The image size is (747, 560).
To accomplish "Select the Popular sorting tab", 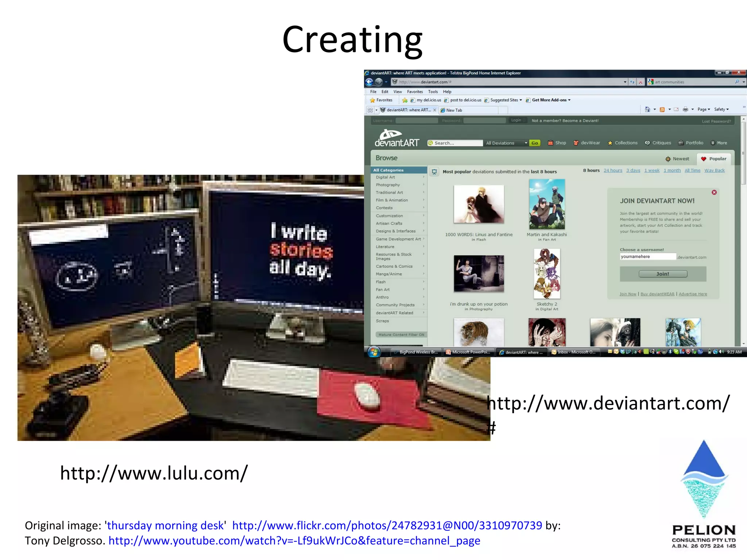I will tap(714, 159).
